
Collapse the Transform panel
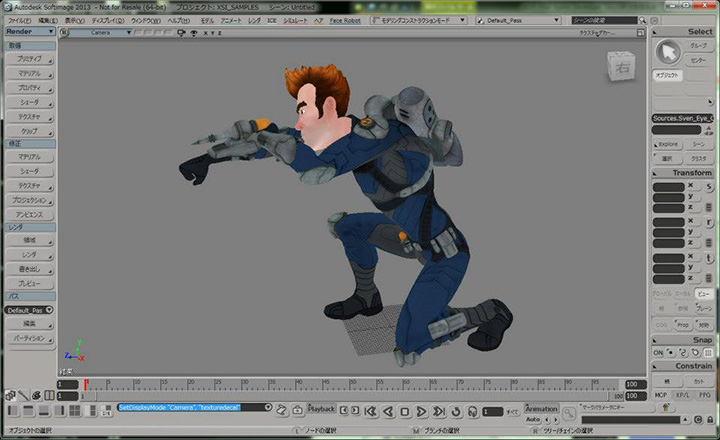tap(655, 173)
